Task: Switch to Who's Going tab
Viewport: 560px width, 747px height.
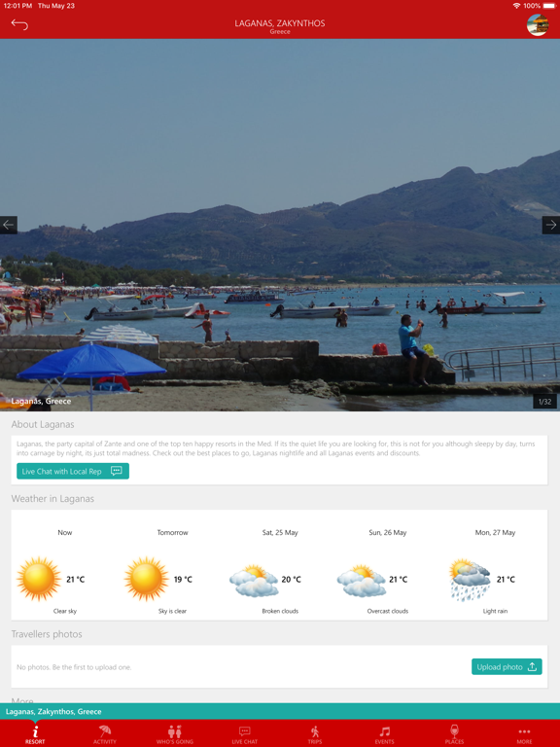Action: click(175, 734)
